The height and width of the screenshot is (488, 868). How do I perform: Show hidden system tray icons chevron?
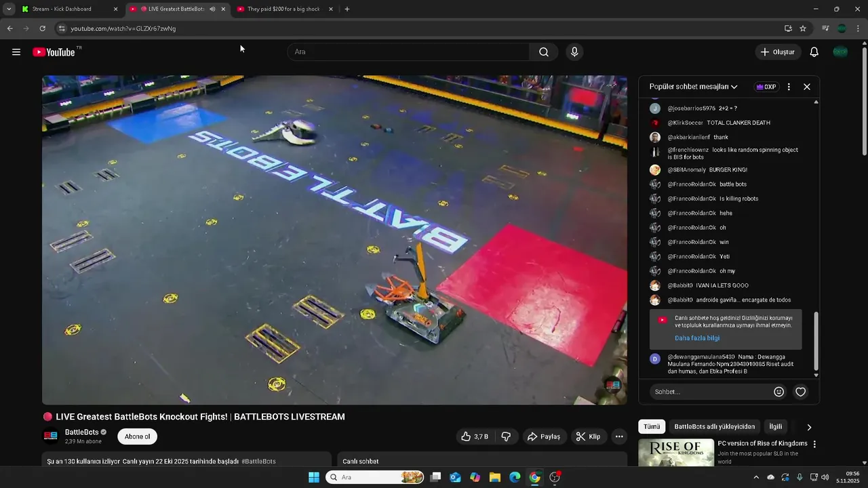(756, 477)
